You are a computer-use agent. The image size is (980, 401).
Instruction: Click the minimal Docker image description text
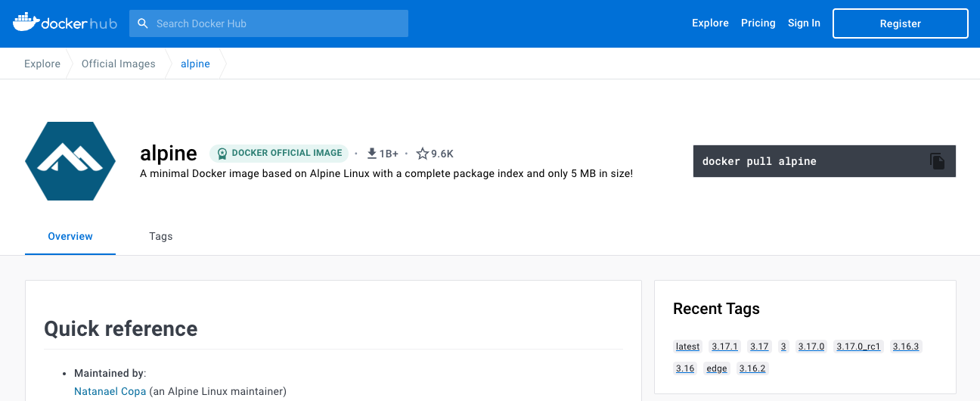click(x=386, y=173)
